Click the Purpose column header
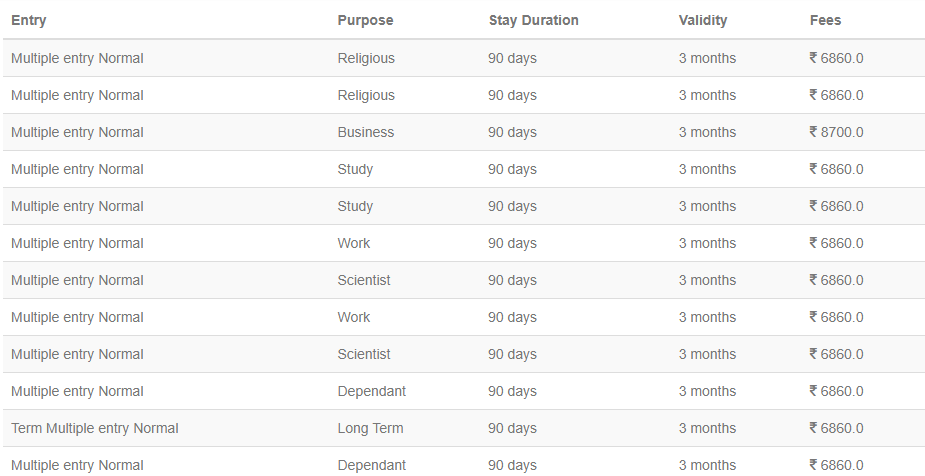 coord(365,21)
